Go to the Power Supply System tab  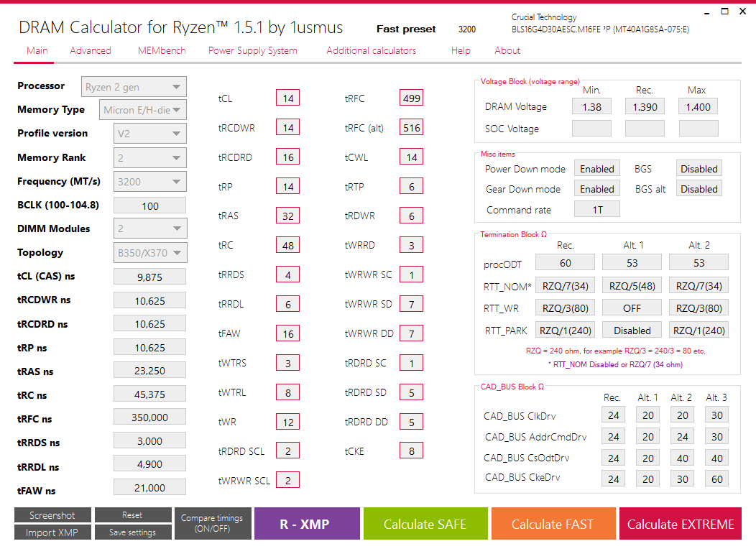[253, 50]
